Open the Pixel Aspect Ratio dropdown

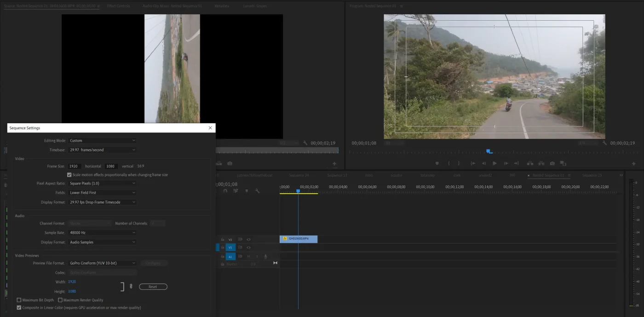click(102, 183)
